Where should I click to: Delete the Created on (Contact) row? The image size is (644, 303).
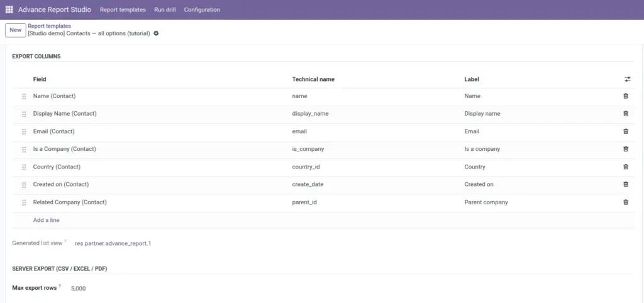tap(626, 184)
